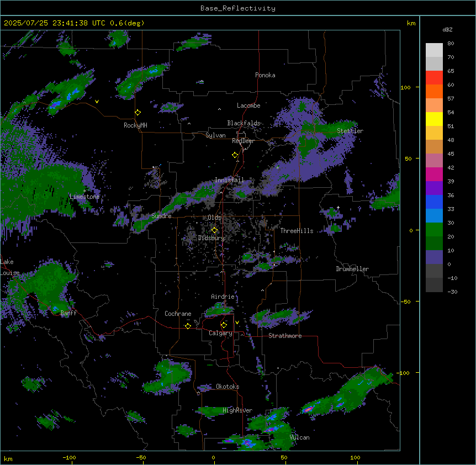476x465 pixels.
Task: Click the yellow V marker northwest of RockyMH
Action: pyautogui.click(x=97, y=102)
